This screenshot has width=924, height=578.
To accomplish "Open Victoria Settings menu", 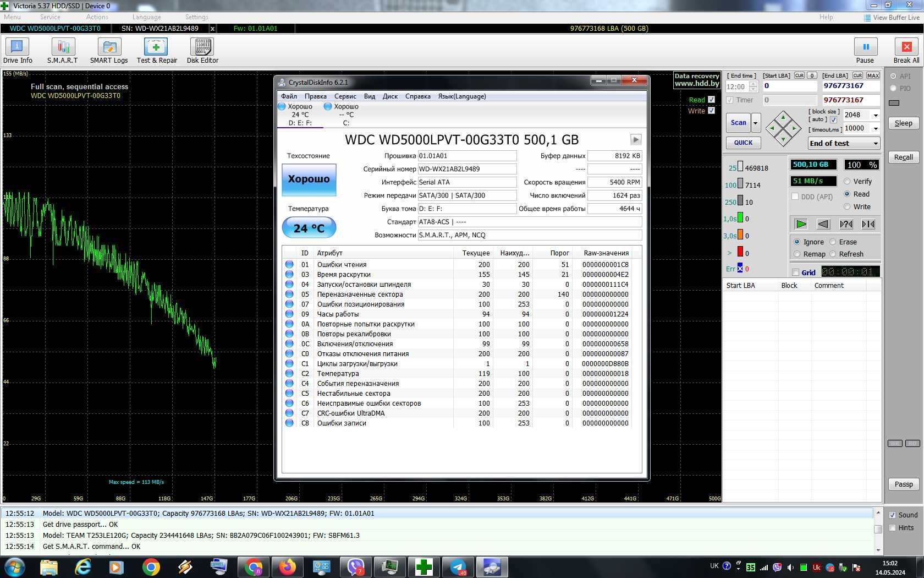I will coord(197,17).
